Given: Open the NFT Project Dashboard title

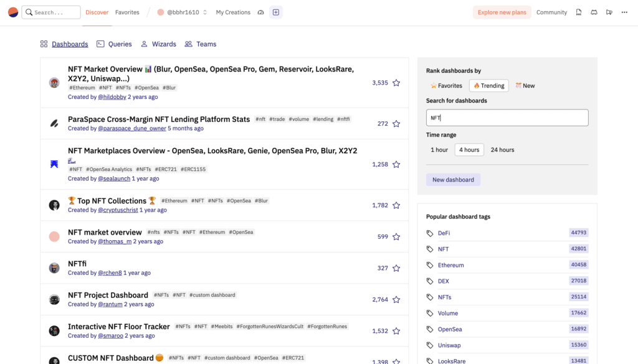Looking at the screenshot, I should pyautogui.click(x=108, y=295).
